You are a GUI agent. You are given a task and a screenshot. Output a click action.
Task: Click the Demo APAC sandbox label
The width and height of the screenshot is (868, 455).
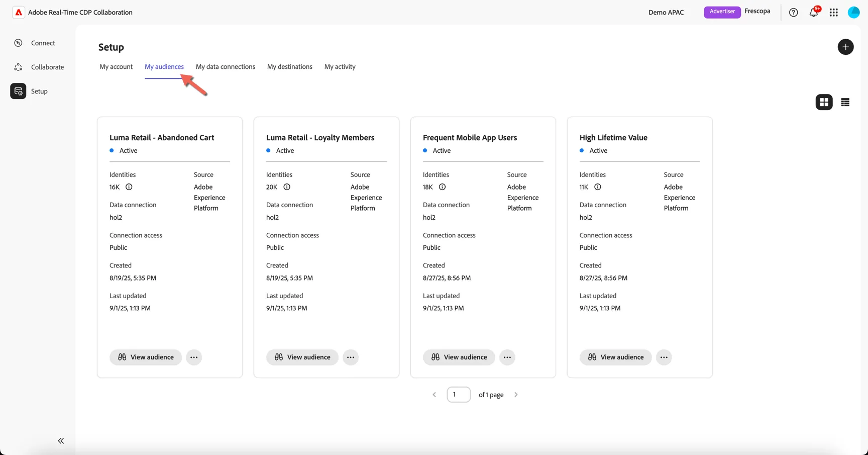coord(666,13)
